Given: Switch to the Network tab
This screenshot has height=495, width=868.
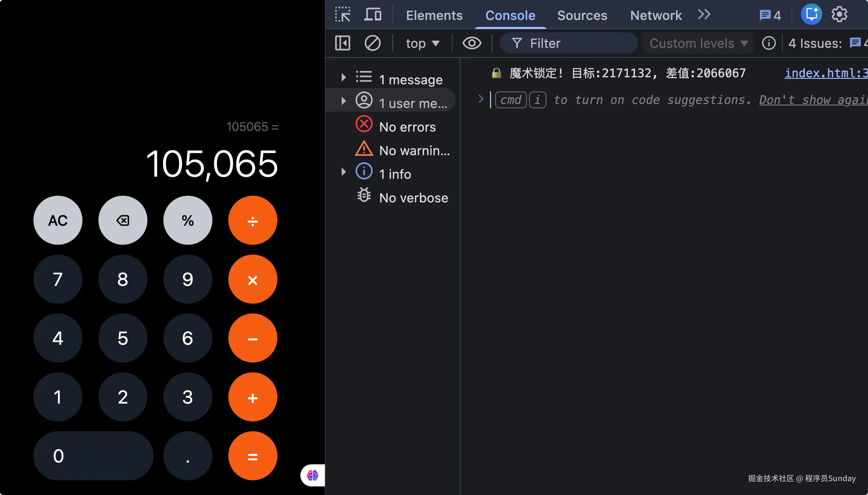Looking at the screenshot, I should pyautogui.click(x=656, y=15).
